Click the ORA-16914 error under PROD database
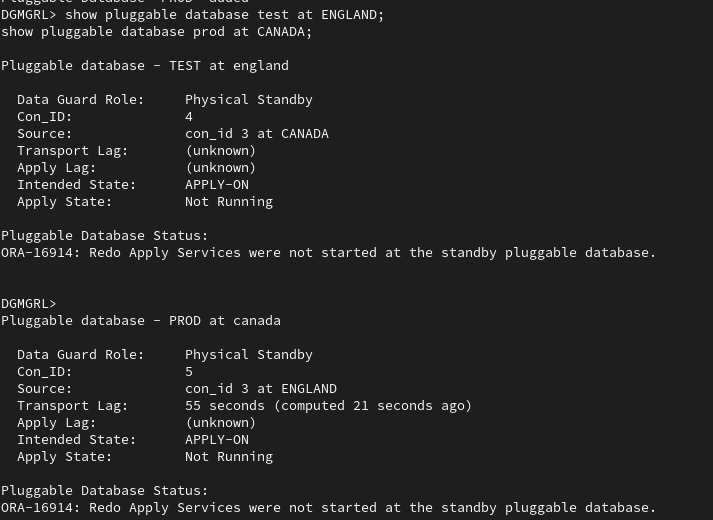Image resolution: width=713 pixels, height=520 pixels. point(328,507)
